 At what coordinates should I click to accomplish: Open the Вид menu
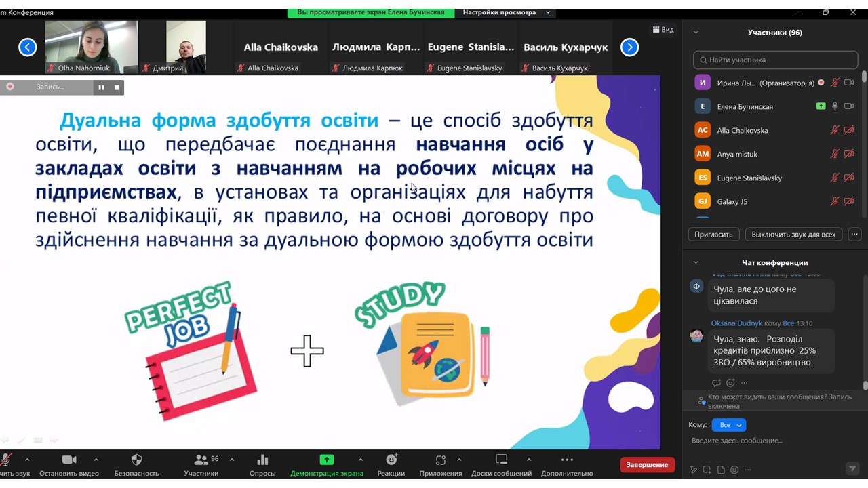click(x=663, y=30)
